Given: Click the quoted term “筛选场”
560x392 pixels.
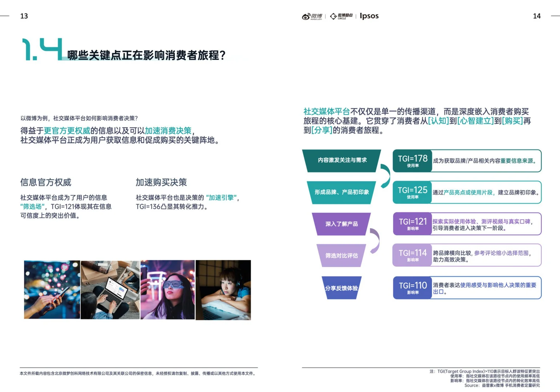Looking at the screenshot, I should pos(32,207).
